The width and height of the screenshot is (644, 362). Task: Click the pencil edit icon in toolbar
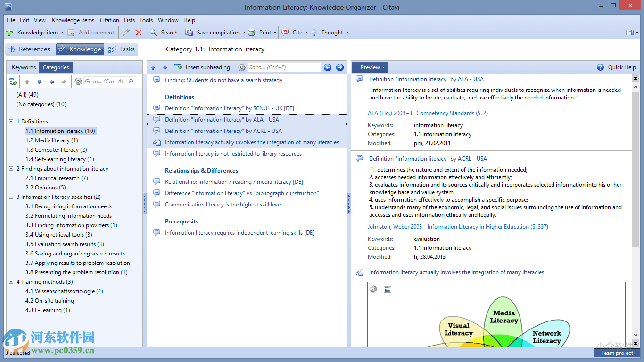pyautogui.click(x=126, y=33)
